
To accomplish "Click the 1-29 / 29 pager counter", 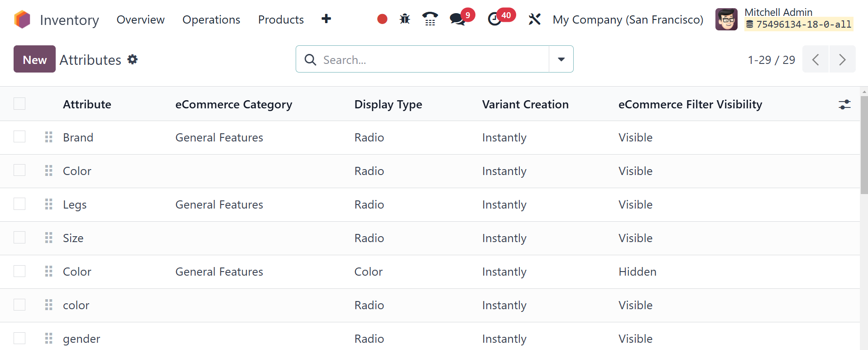I will (771, 60).
